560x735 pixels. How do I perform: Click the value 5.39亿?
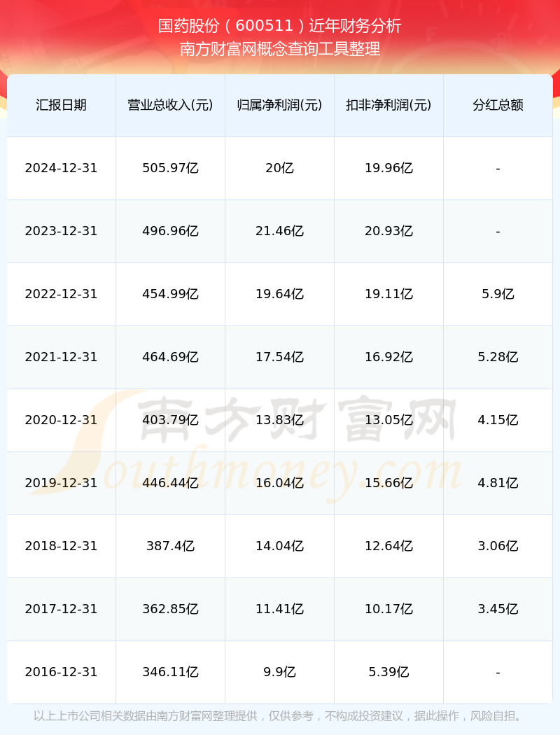(389, 672)
